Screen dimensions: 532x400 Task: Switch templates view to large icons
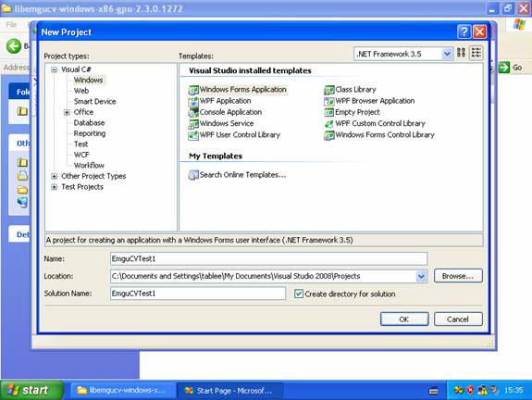pos(461,53)
